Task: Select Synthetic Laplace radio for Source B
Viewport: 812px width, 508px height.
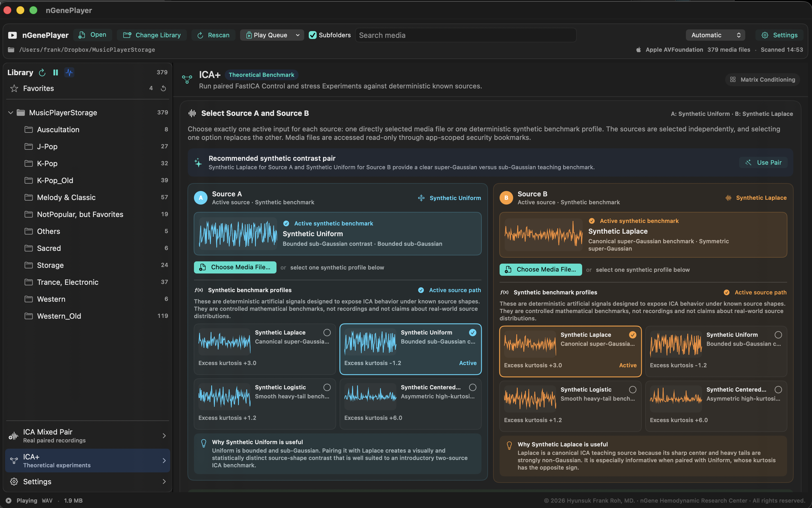Action: [632, 335]
